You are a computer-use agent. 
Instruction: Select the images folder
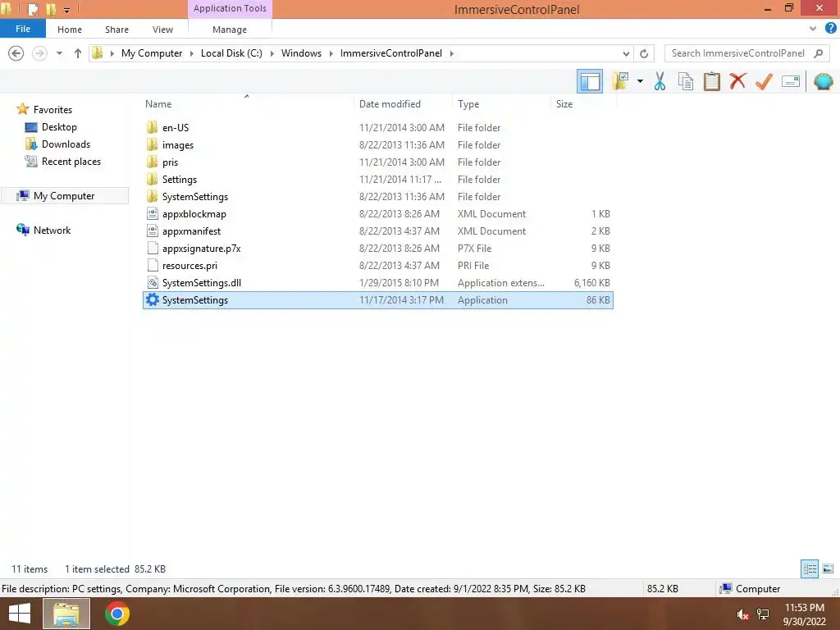177,144
